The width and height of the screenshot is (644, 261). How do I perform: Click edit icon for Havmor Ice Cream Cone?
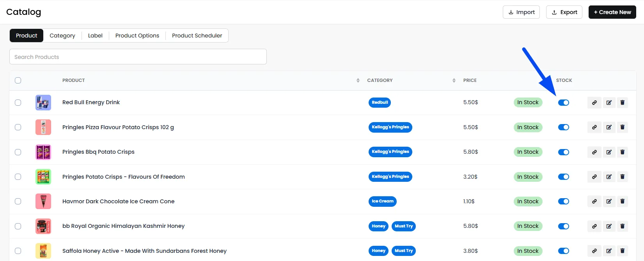(609, 201)
